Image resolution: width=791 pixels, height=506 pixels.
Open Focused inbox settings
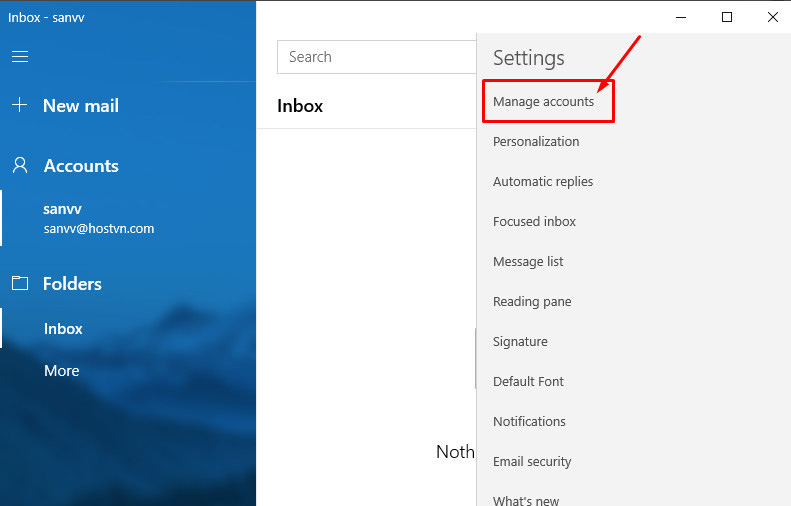[534, 222]
